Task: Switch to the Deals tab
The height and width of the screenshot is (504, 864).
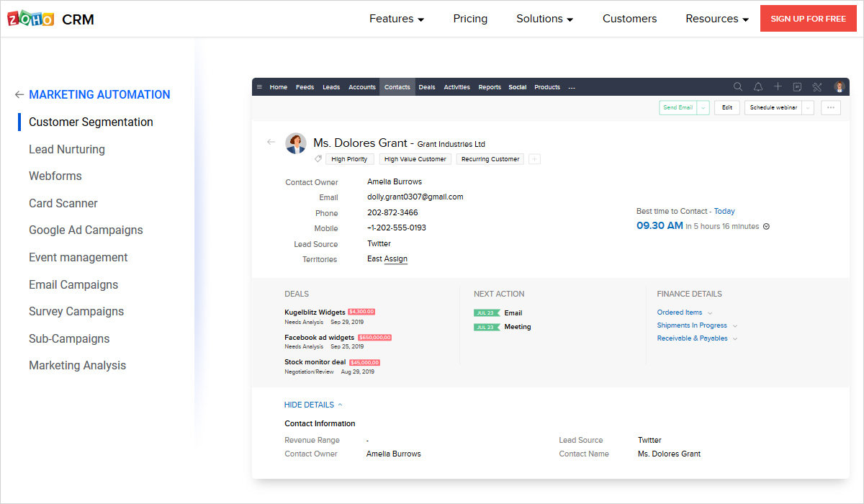Action: [427, 87]
